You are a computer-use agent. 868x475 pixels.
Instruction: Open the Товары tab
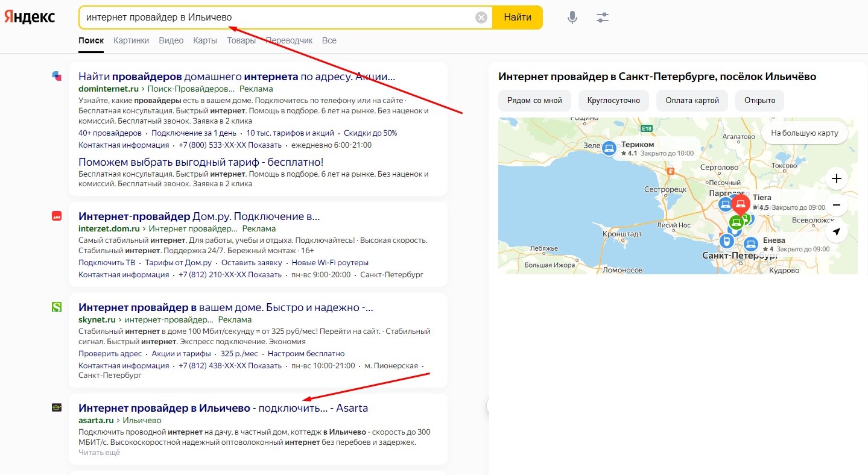(x=241, y=40)
